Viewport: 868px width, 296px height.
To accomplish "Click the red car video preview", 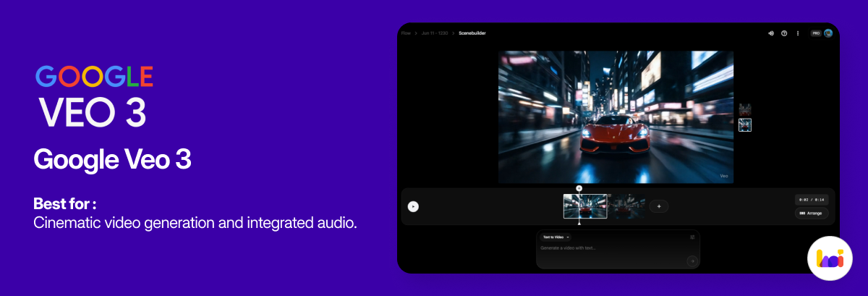I will (x=616, y=117).
